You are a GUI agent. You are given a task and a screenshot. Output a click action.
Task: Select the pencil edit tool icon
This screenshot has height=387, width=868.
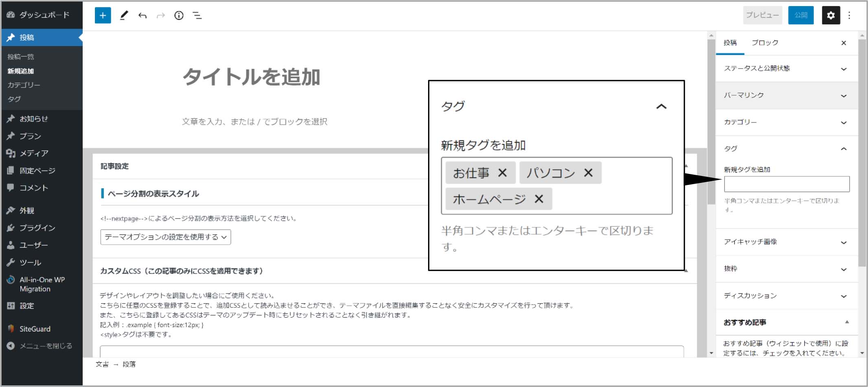pos(124,15)
